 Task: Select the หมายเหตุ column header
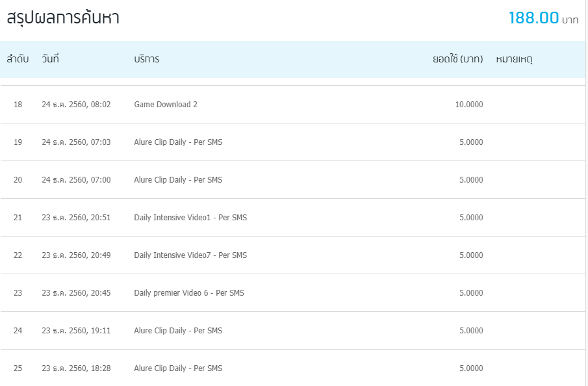click(x=514, y=59)
